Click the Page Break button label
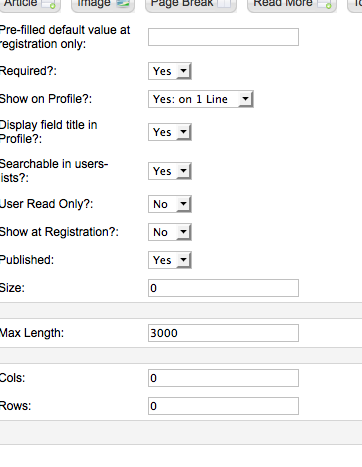362x467 pixels. coord(182,3)
